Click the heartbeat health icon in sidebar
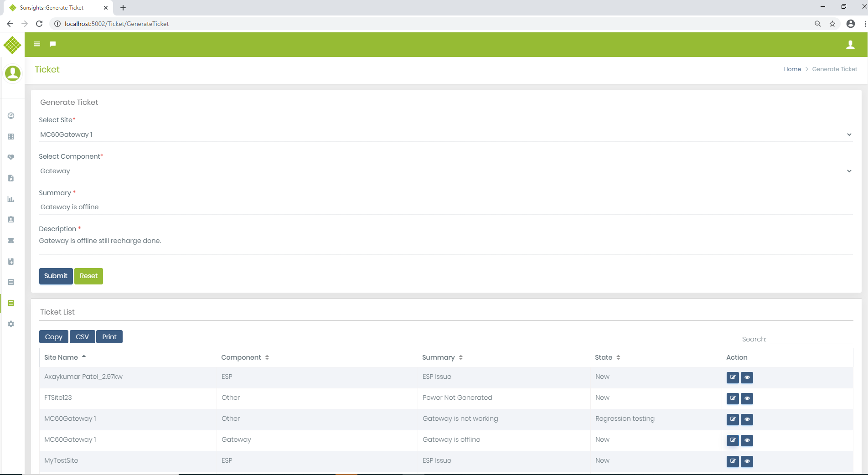868x475 pixels. tap(11, 157)
